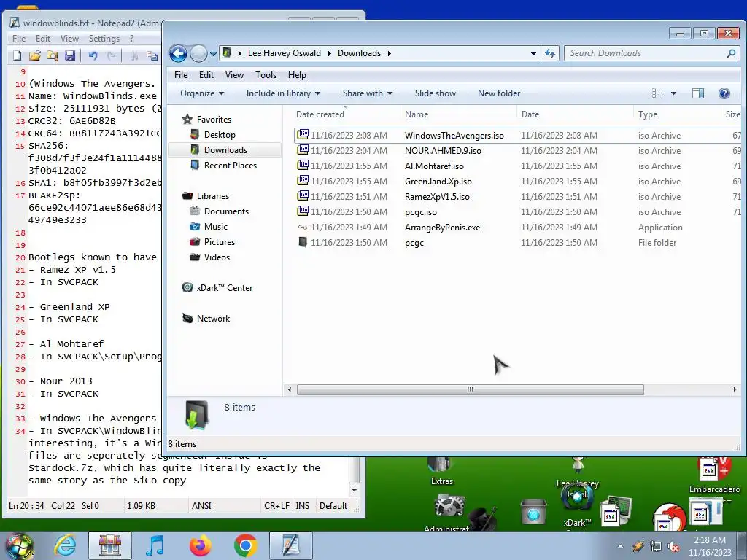The width and height of the screenshot is (747, 560).
Task: Expand the breadcrumb arrow after Lee Harvey Oswald
Action: 329,53
